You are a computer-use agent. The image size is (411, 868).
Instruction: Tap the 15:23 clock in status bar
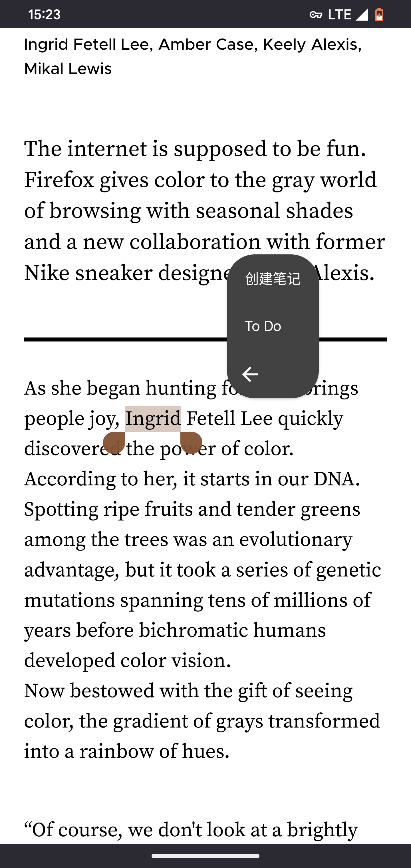45,15
